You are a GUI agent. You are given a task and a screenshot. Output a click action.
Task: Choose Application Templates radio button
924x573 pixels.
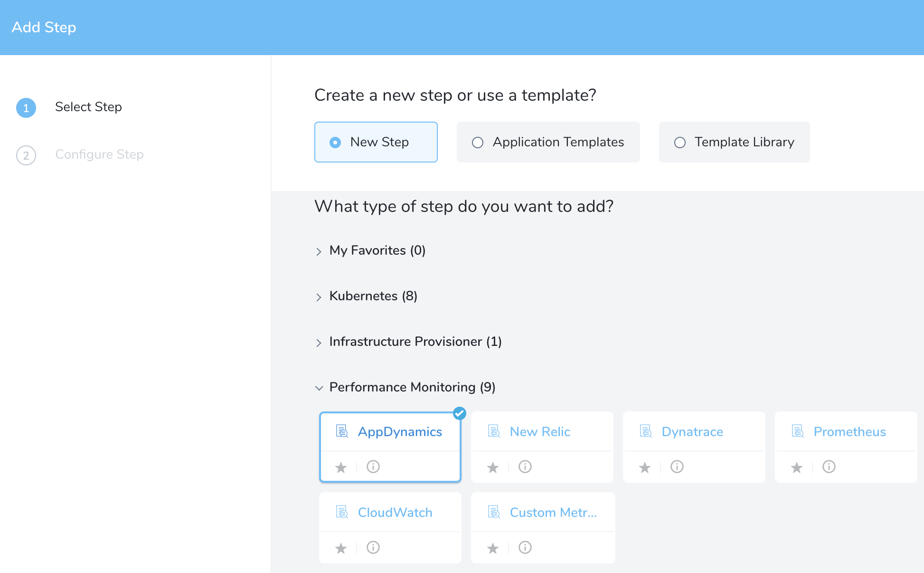pyautogui.click(x=548, y=142)
